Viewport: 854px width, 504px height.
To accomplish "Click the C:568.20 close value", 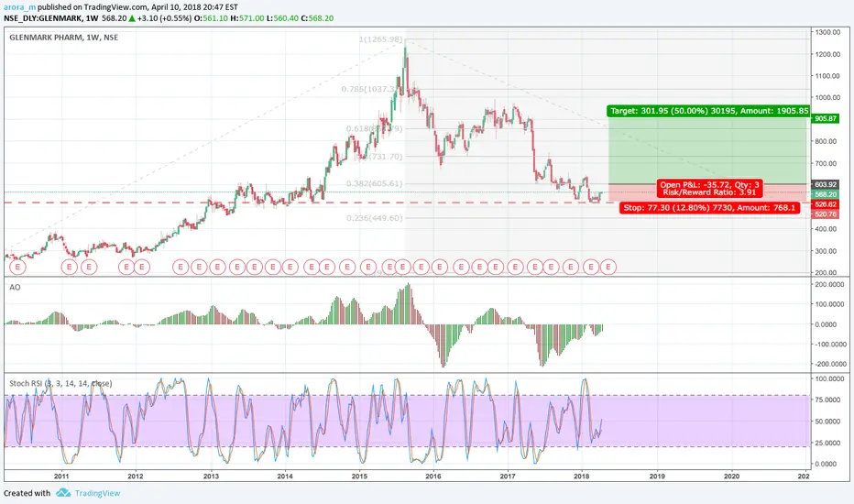I will [318, 18].
